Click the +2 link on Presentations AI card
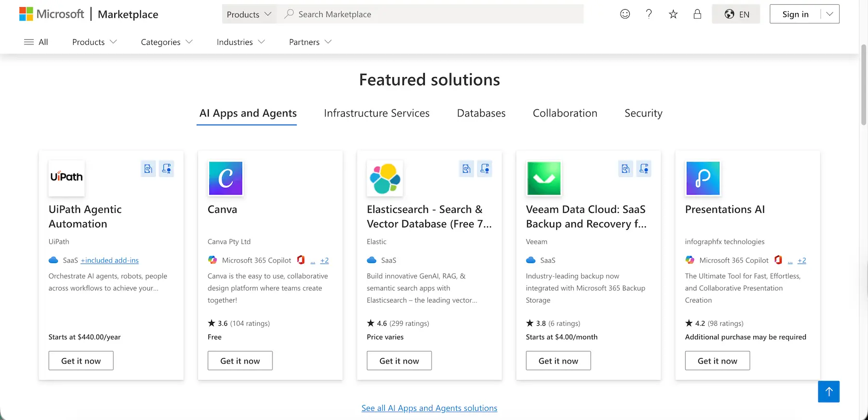Screen dimensions: 868x420 (x=802, y=260)
